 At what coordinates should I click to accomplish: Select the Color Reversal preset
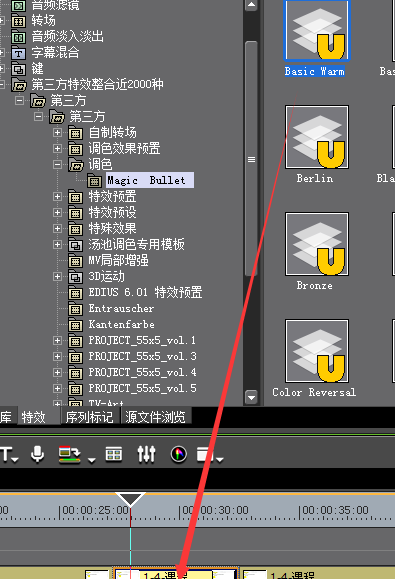(x=315, y=358)
